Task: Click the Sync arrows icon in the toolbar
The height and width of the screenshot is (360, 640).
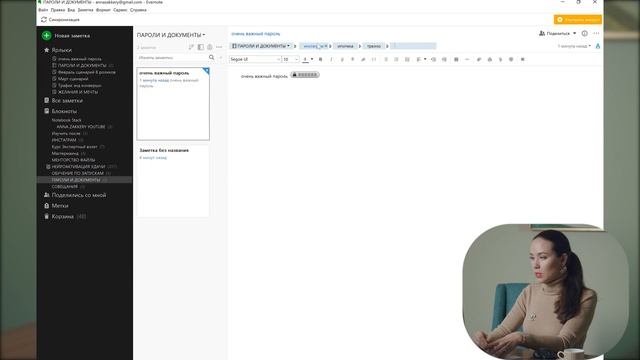Action: pos(44,20)
